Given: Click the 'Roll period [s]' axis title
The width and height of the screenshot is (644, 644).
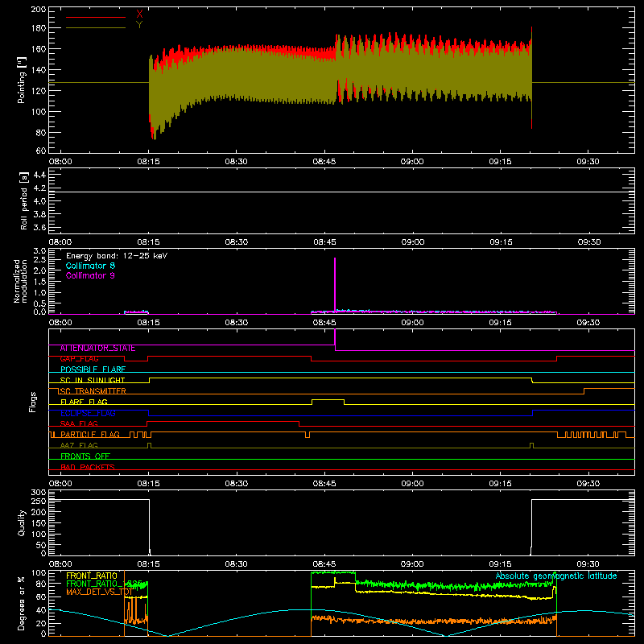Looking at the screenshot, I should pos(24,200).
